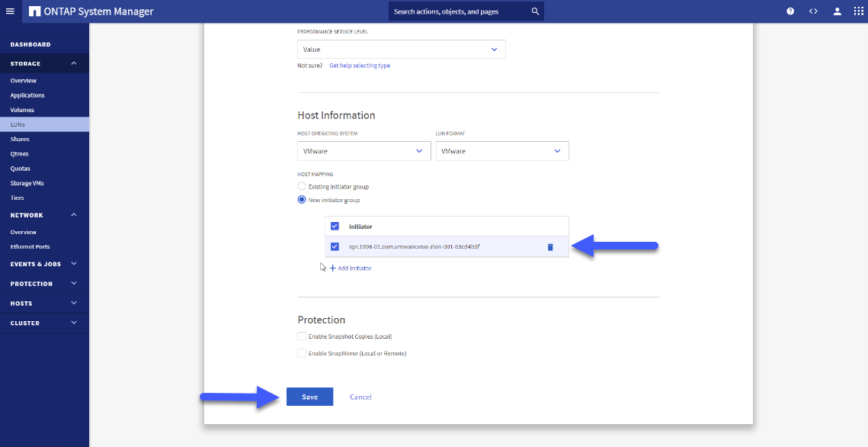This screenshot has height=447, width=868.
Task: Open the Performance Service Level dropdown
Action: pos(402,50)
